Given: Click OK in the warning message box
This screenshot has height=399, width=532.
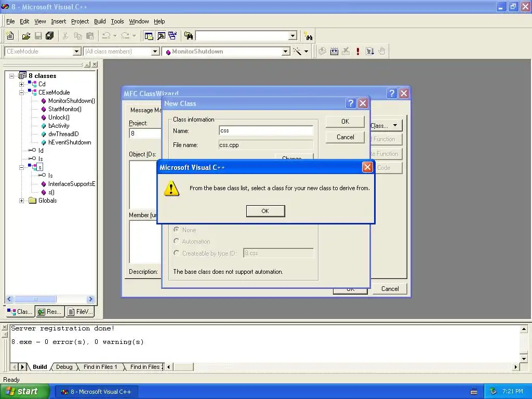Looking at the screenshot, I should point(265,211).
